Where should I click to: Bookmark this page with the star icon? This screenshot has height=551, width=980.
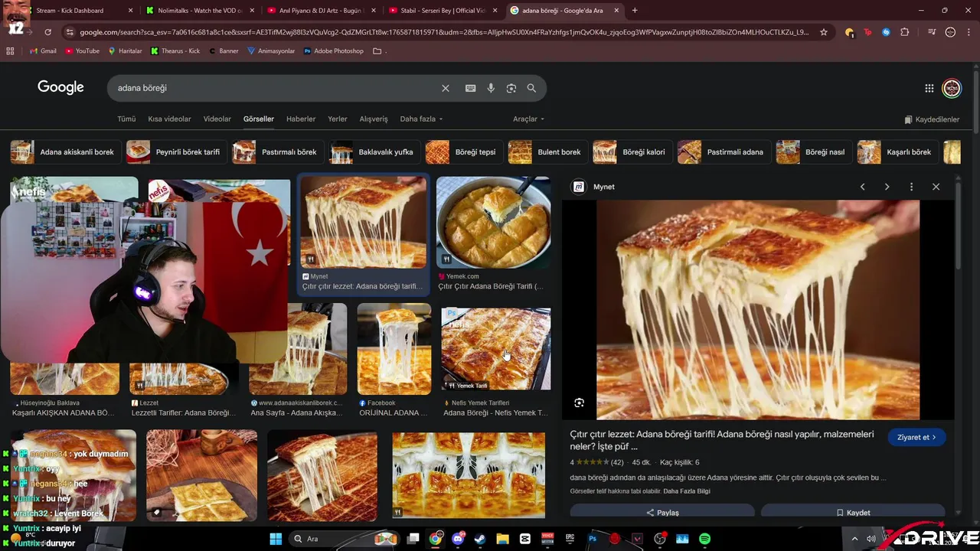(x=824, y=32)
